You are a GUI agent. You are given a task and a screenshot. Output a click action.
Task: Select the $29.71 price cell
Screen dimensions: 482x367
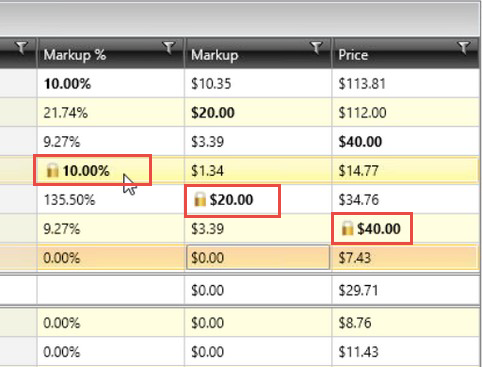(406, 290)
